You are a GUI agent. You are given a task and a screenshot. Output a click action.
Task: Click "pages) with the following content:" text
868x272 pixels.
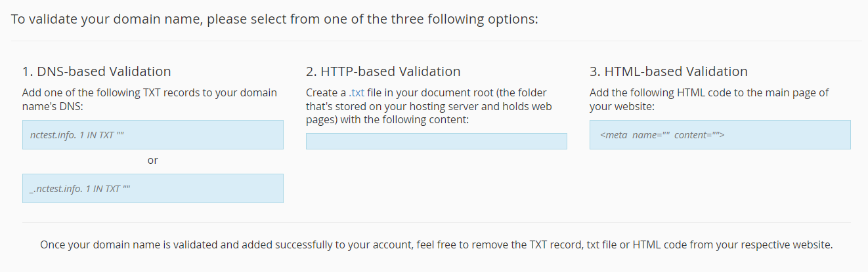pos(387,120)
